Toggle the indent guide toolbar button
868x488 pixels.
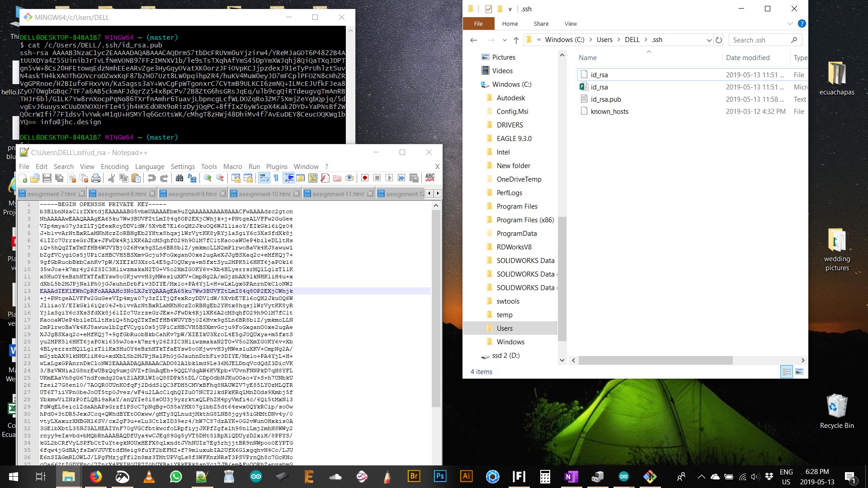[x=288, y=178]
